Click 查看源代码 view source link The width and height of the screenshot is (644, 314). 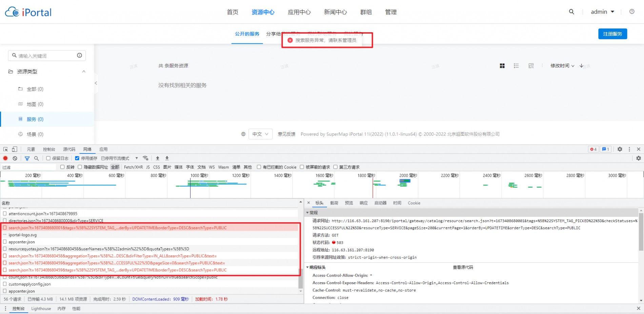[x=463, y=267]
